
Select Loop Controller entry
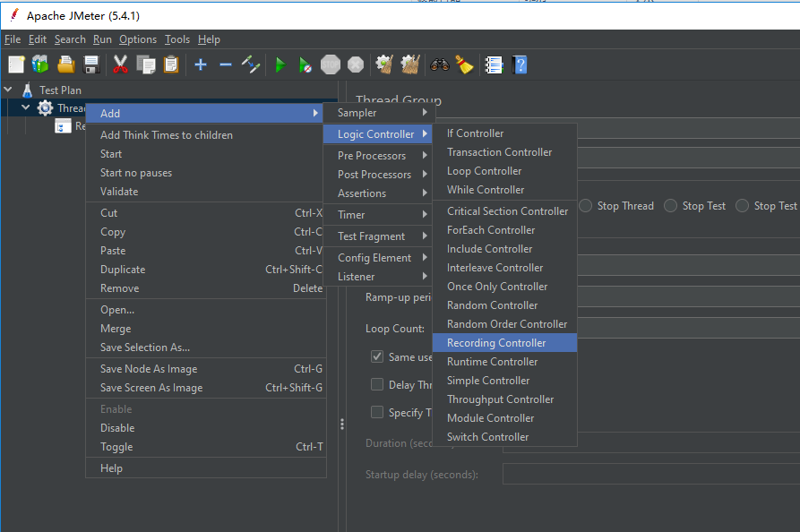tap(504, 171)
